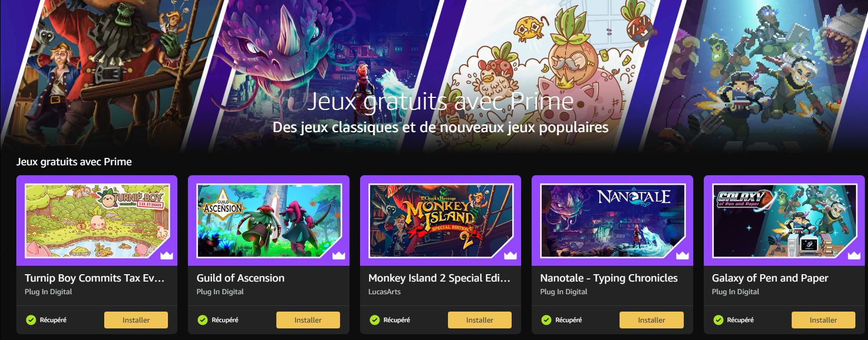Click the LucasArts publisher name

coord(384,292)
